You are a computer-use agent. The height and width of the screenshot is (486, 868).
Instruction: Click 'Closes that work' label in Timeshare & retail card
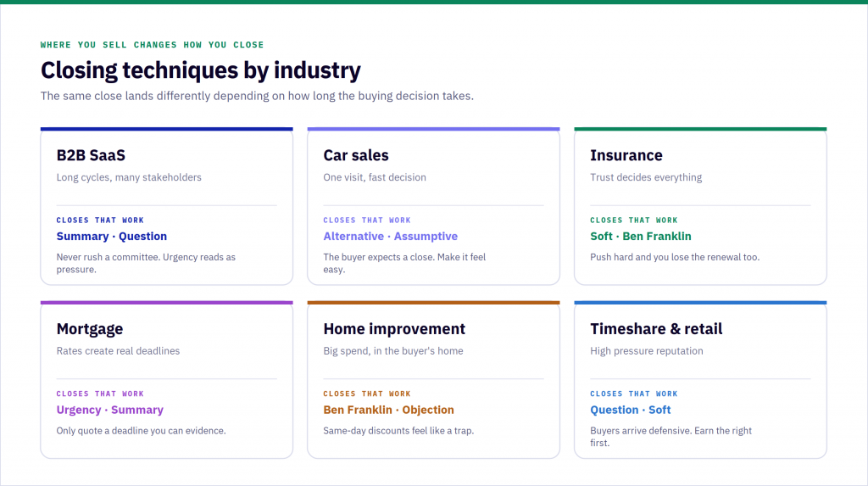tap(634, 394)
